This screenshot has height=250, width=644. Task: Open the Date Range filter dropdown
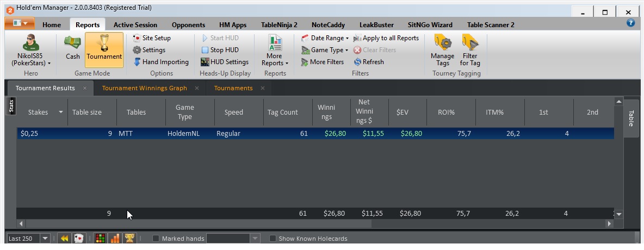click(325, 37)
